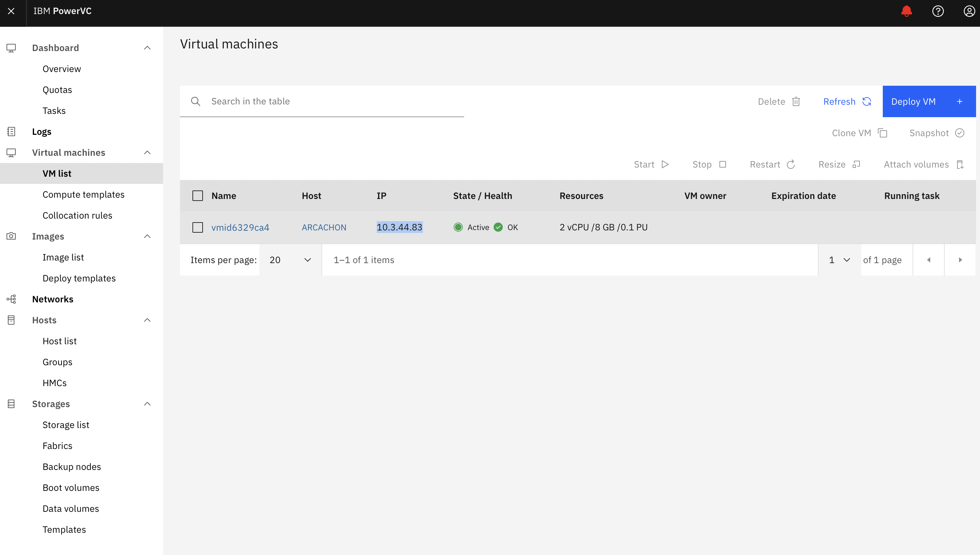Click the Deploy VM button
980x555 pixels.
[x=929, y=101]
